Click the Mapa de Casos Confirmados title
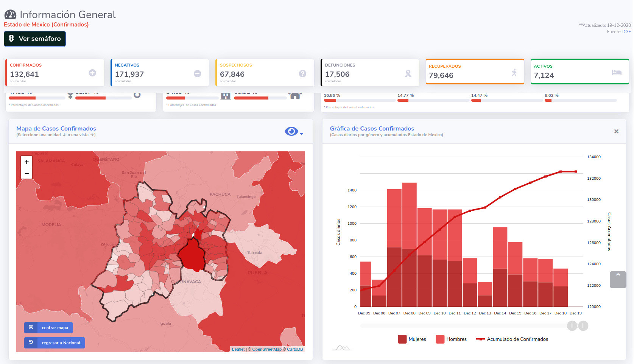This screenshot has width=634, height=364. tap(56, 129)
